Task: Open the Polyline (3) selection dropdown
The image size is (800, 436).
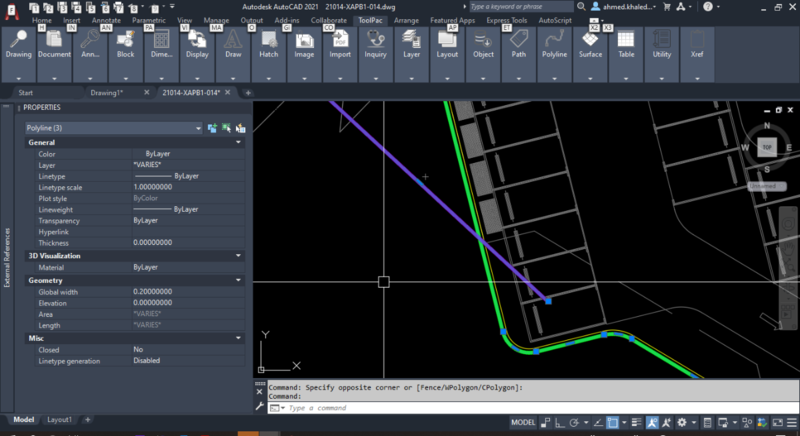Action: 114,128
